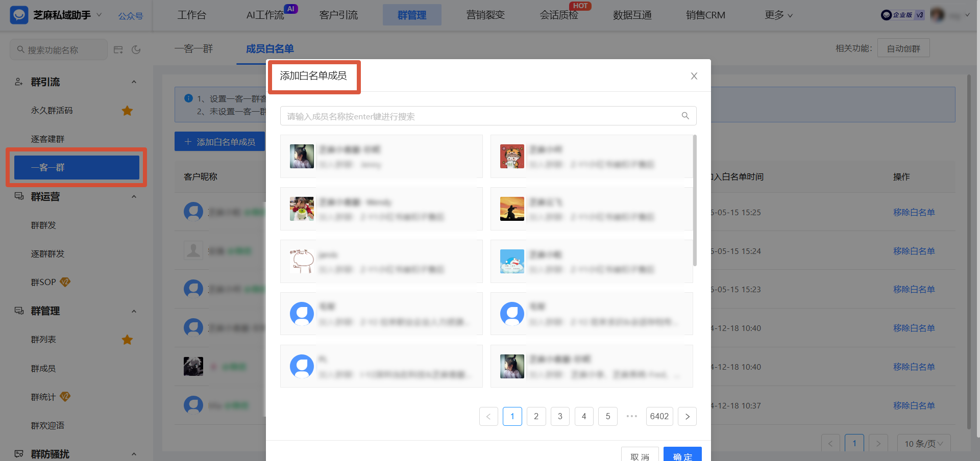Open the 会话质检 tab
The width and height of the screenshot is (980, 461).
tap(559, 15)
